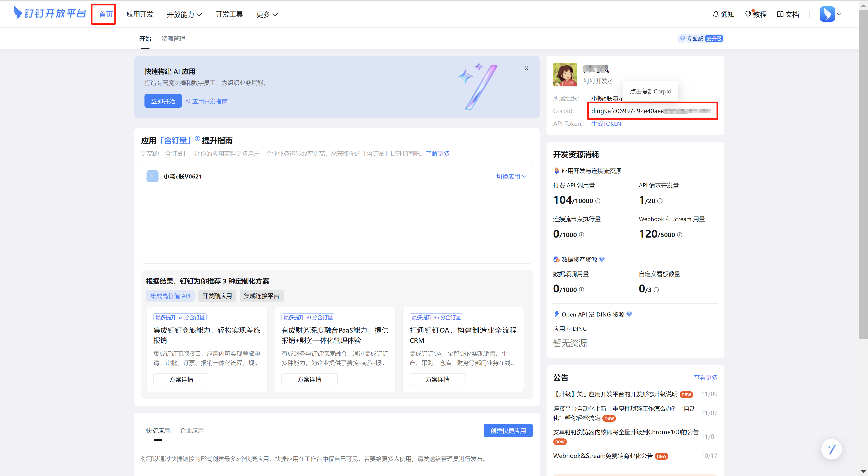Viewport: 868px width, 476px height.
Task: Expand the 开放能力 dropdown menu
Action: click(184, 14)
